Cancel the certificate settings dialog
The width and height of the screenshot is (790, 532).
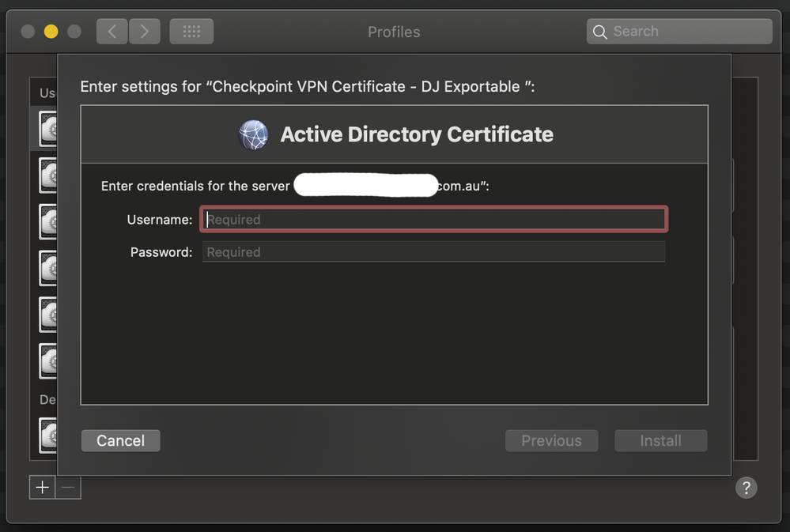(x=121, y=441)
